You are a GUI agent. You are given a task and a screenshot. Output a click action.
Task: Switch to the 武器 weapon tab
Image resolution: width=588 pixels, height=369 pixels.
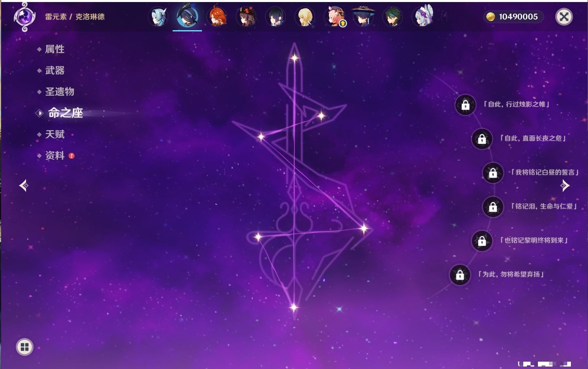pos(55,71)
